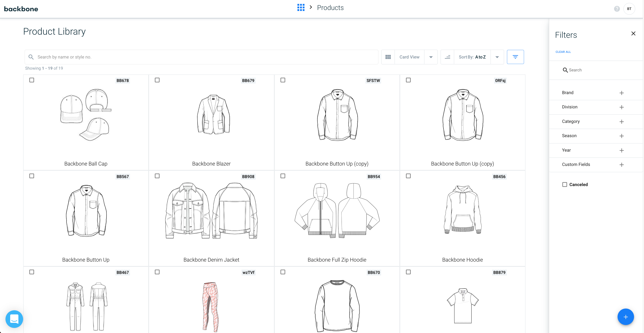644x333 pixels.
Task: Click the pink patterned leggings thumbnail
Action: click(211, 307)
